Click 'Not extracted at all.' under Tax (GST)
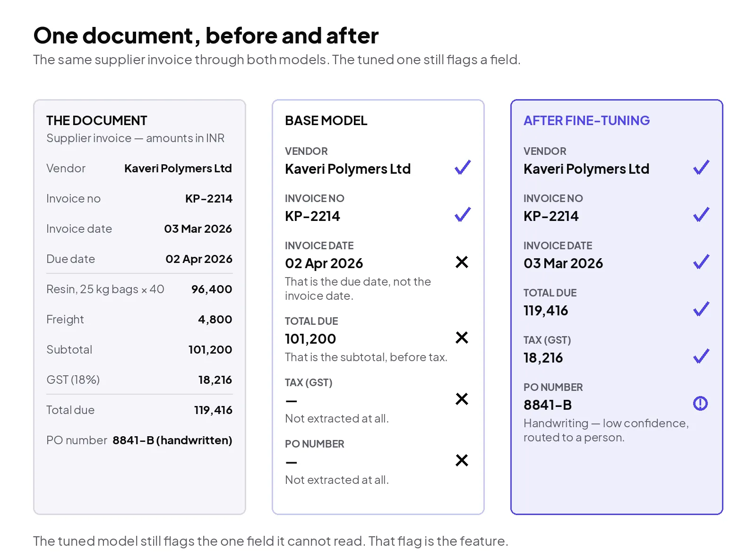Screen dimensions: 756x558 click(x=337, y=419)
